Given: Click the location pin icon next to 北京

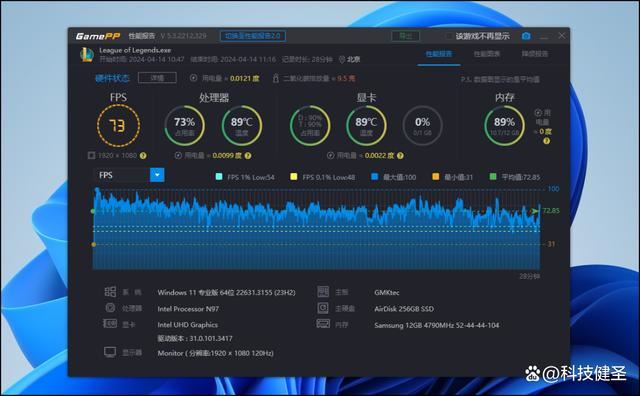Looking at the screenshot, I should 342,60.
